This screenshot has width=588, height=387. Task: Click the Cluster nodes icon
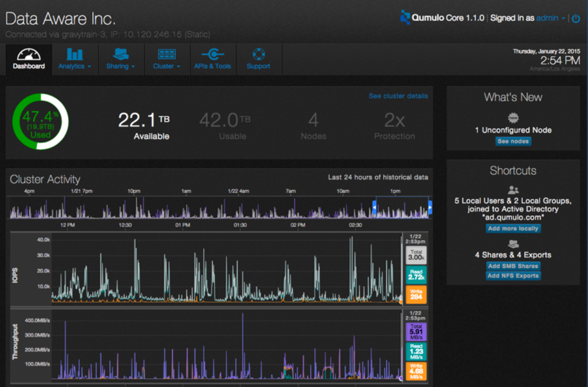(x=167, y=54)
